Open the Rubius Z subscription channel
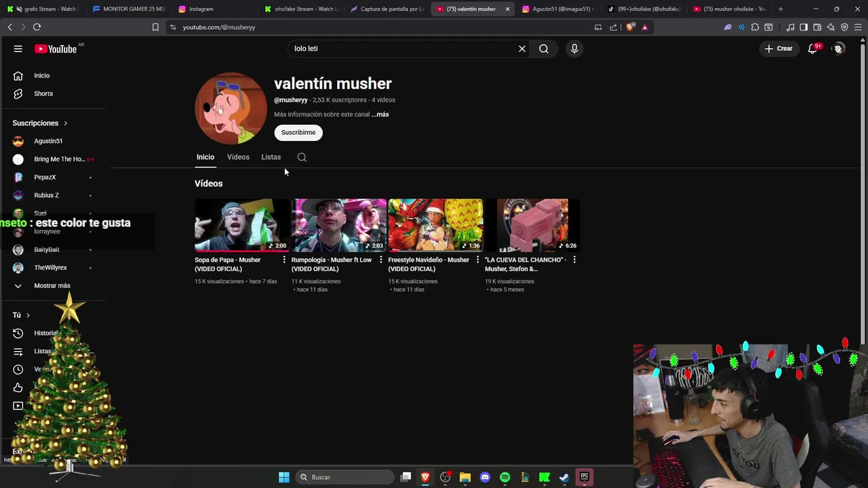This screenshot has height=488, width=868. pos(53,195)
